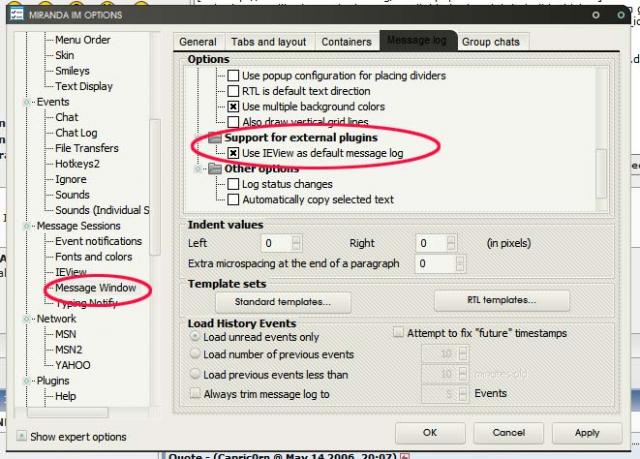
Task: Click the Standard templates button
Action: (283, 302)
